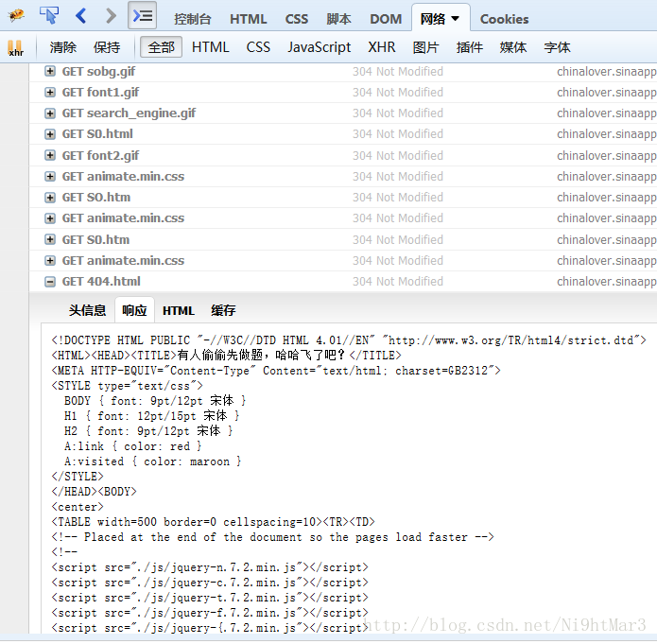Click the 'Placed at the end' comment
This screenshot has height=644, width=657.
pos(272,537)
